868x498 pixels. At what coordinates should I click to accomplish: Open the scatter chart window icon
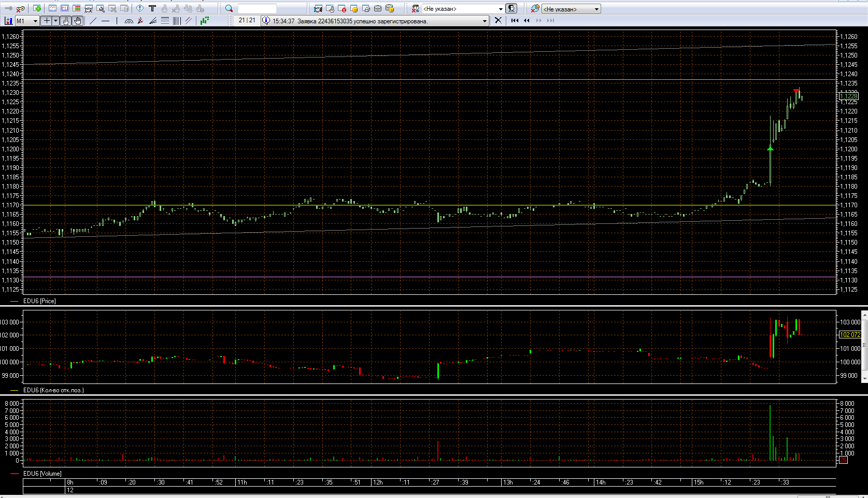coord(64,8)
